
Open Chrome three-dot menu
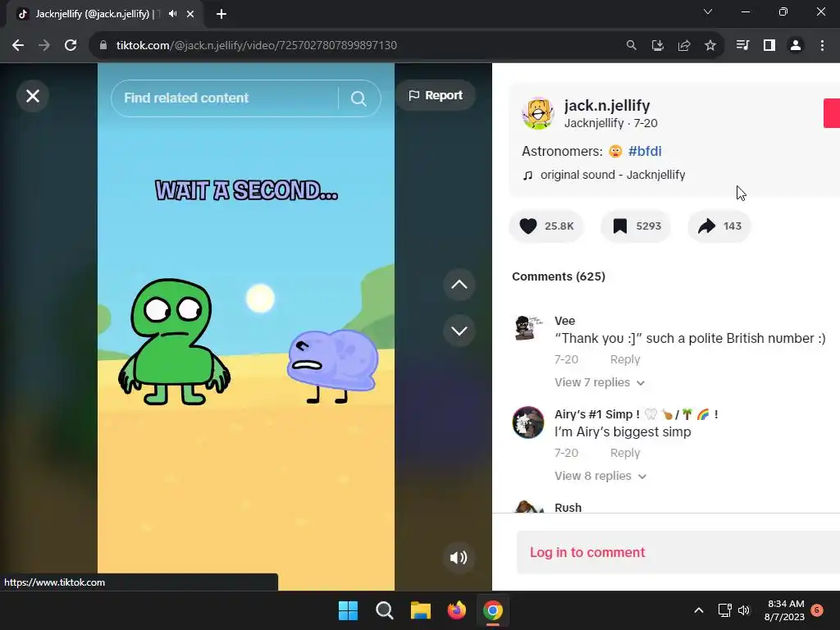822,46
